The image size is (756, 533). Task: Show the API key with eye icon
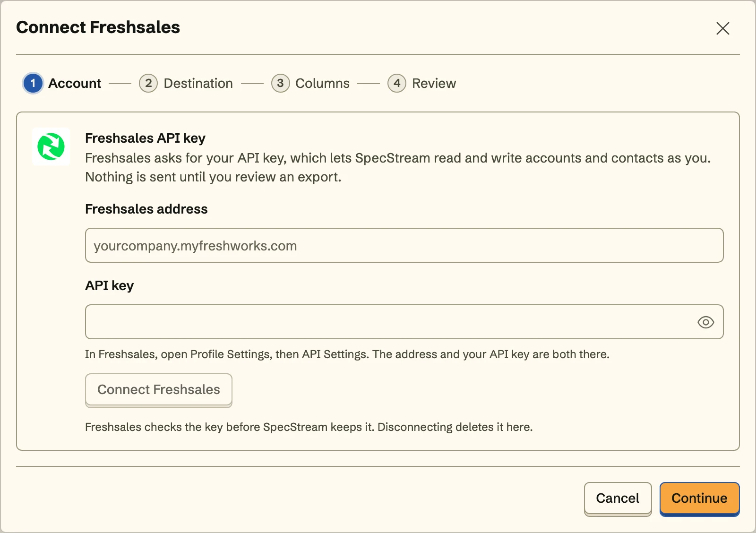click(x=705, y=322)
